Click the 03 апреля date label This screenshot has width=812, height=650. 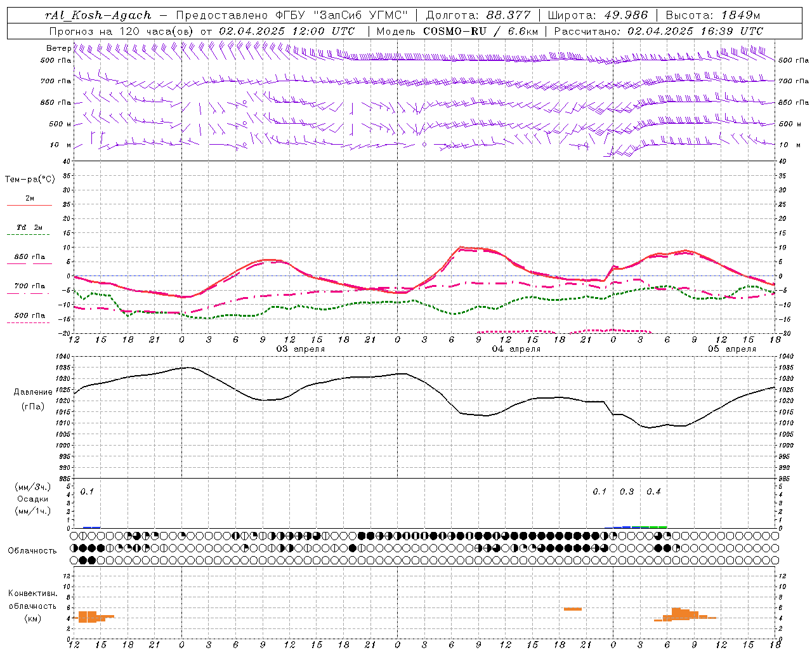click(301, 349)
